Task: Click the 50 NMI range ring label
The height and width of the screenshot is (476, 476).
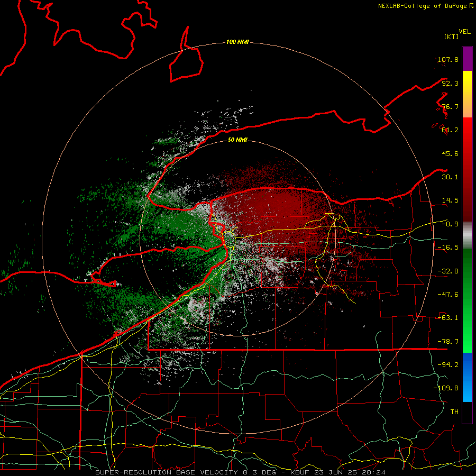Action: [237, 140]
